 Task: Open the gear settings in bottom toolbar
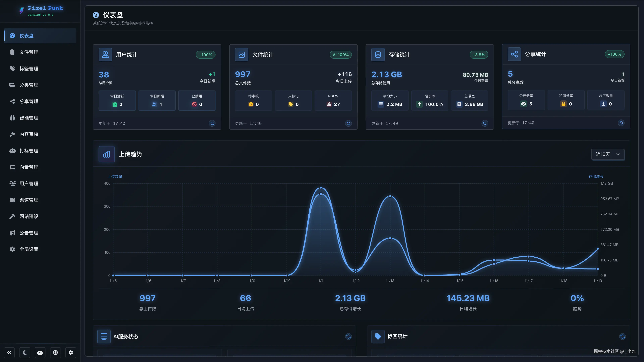pyautogui.click(x=71, y=352)
